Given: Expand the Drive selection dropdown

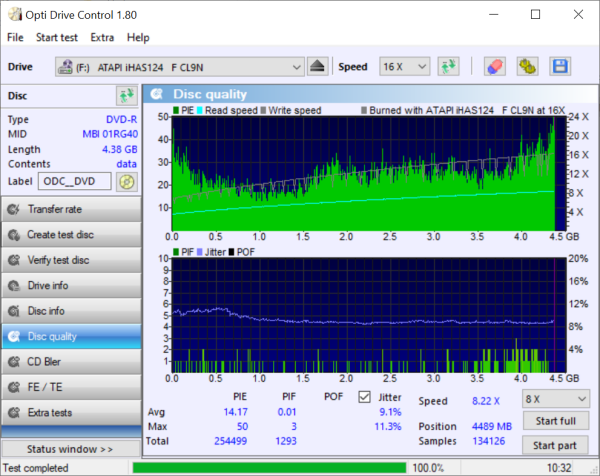Looking at the screenshot, I should click(295, 67).
